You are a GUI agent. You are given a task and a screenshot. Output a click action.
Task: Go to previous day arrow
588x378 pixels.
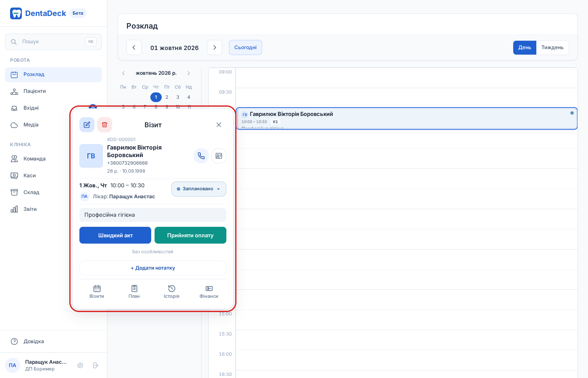pos(134,47)
